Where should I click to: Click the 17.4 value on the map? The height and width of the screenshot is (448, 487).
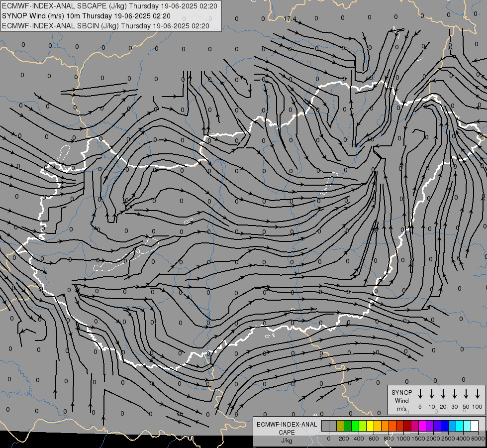coord(290,19)
